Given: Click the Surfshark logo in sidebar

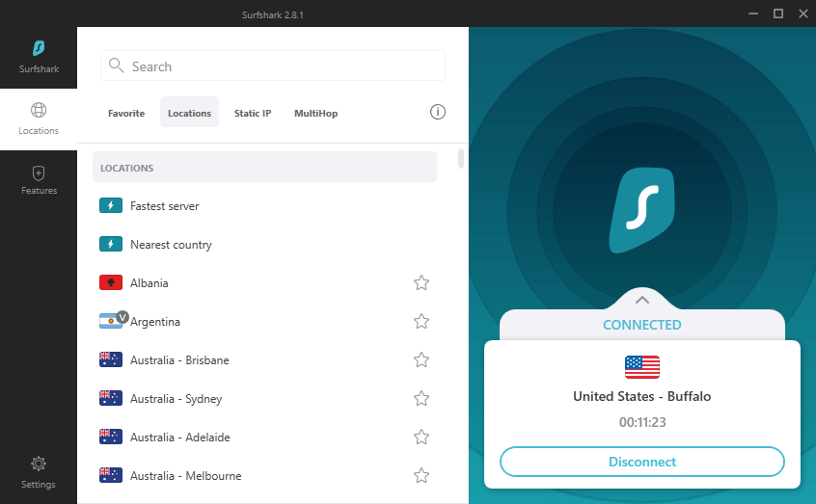Looking at the screenshot, I should click(39, 48).
